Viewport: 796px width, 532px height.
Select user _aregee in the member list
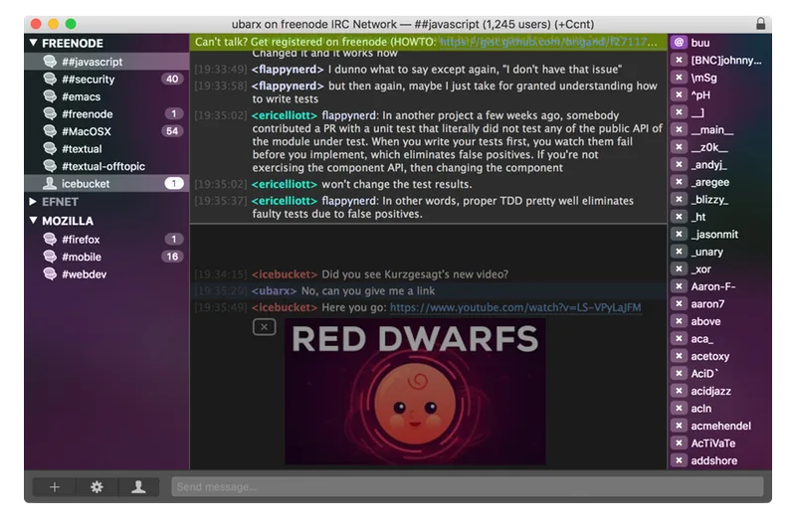[x=719, y=182]
